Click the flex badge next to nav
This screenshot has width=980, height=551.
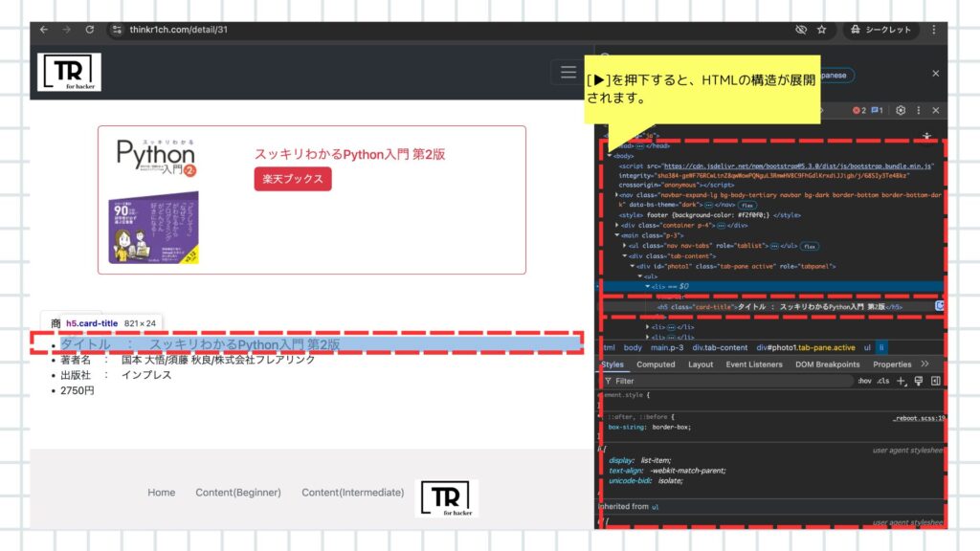click(746, 205)
